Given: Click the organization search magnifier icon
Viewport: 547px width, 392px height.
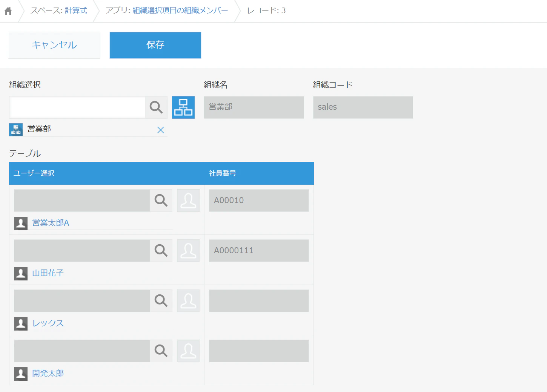Looking at the screenshot, I should [156, 107].
